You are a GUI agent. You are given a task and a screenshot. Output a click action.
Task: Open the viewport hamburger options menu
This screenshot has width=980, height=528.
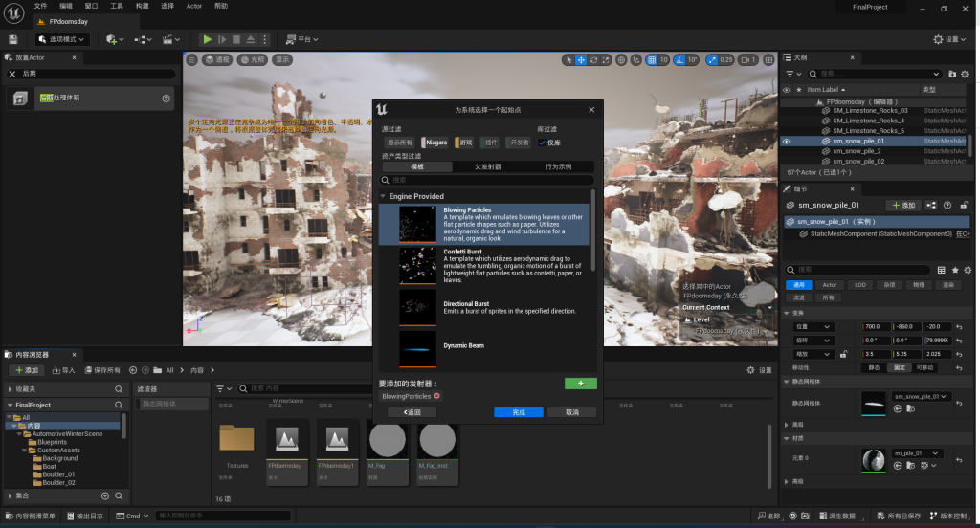tap(191, 60)
